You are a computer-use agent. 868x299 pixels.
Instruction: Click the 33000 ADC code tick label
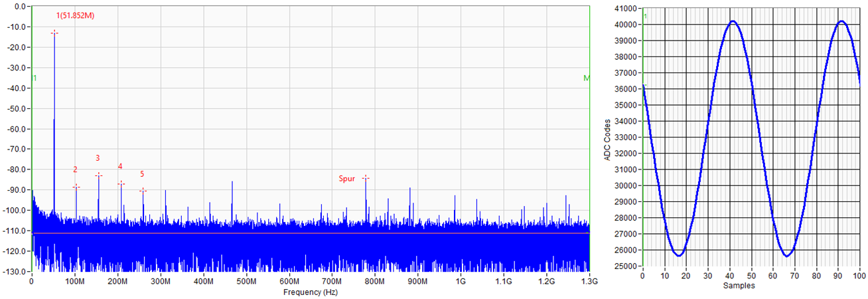click(627, 138)
